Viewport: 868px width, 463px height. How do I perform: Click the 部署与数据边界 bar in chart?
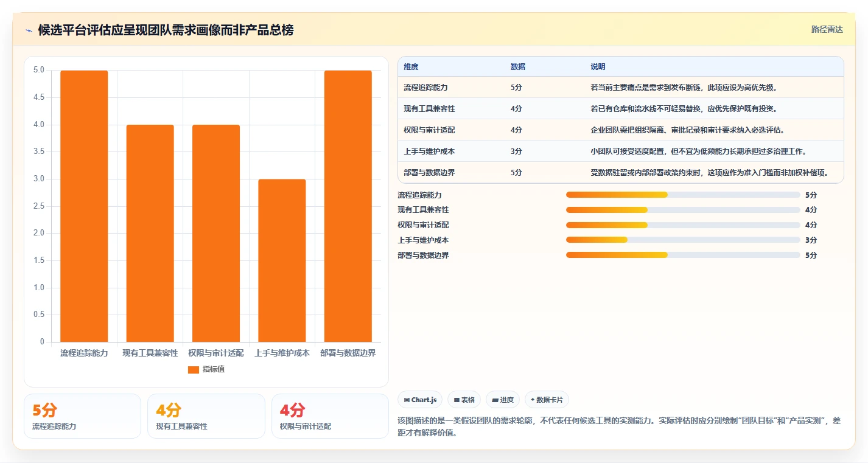(348, 206)
